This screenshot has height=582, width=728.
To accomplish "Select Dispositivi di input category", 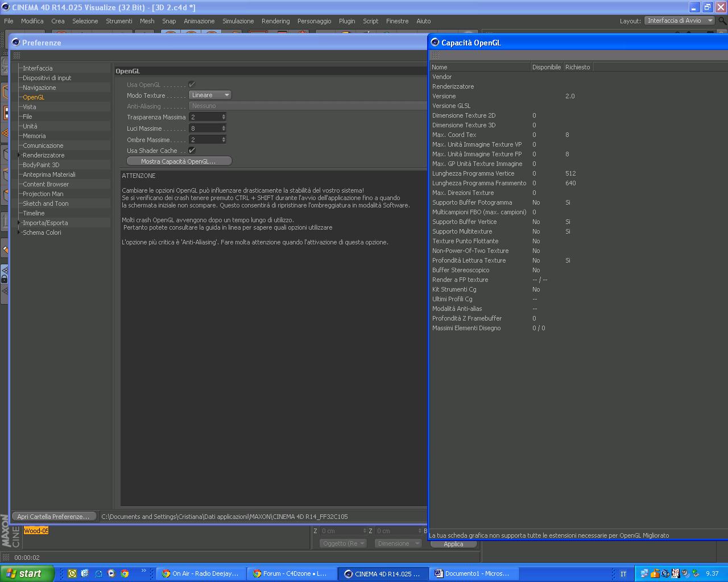I will [x=47, y=78].
